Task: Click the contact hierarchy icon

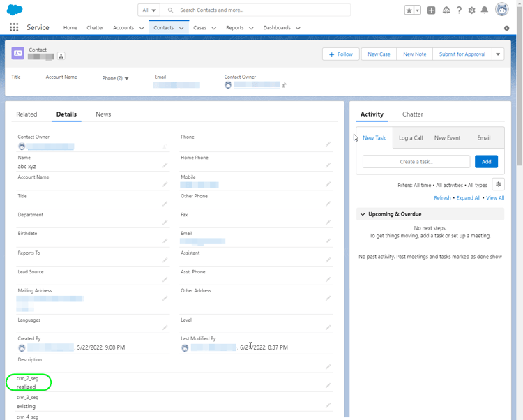Action: [x=61, y=57]
